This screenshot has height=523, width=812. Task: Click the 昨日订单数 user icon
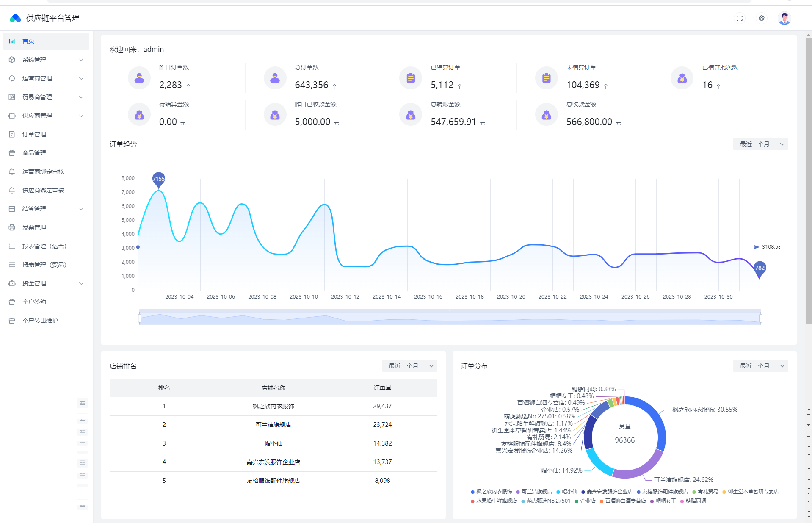click(x=139, y=78)
